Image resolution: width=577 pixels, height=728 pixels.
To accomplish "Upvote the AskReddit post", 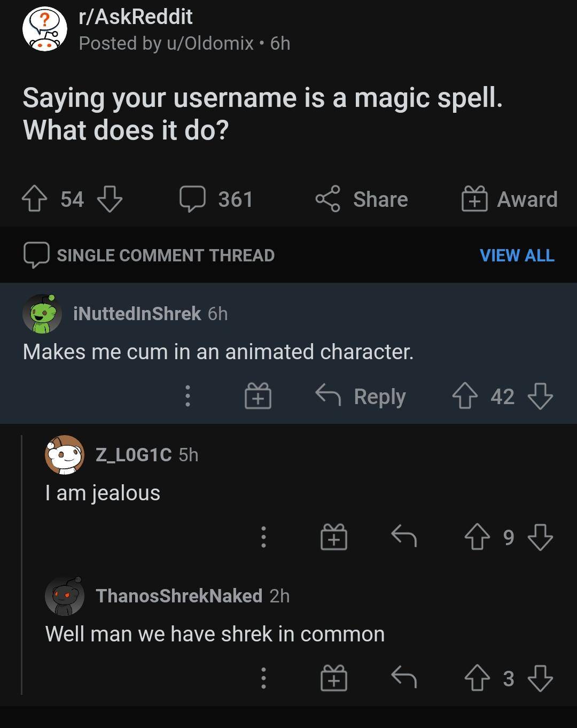I will coord(33,199).
